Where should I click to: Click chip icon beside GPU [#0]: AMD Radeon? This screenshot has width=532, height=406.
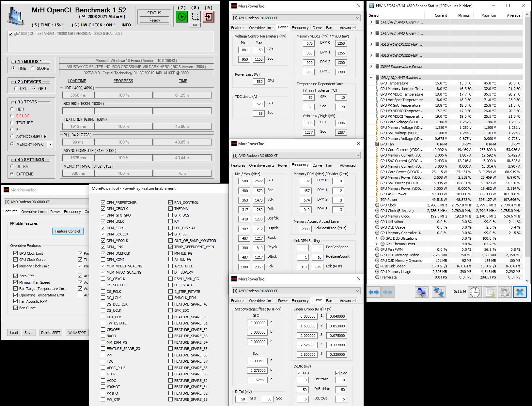[377, 78]
